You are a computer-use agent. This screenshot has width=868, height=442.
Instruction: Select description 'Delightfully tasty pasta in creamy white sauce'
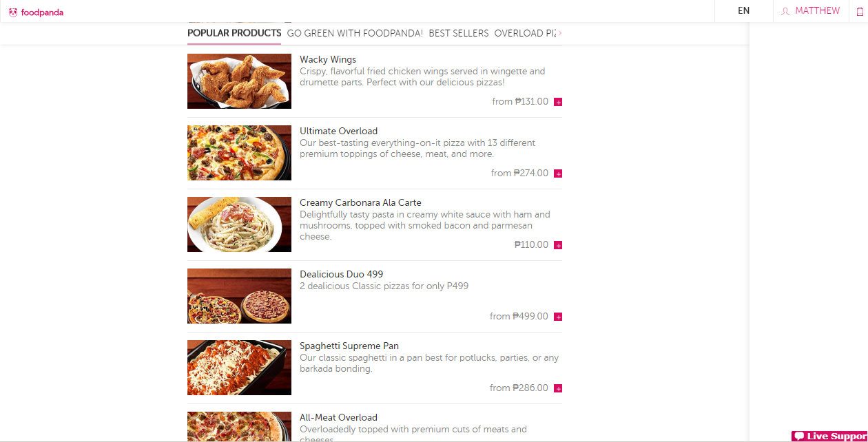[x=425, y=226]
